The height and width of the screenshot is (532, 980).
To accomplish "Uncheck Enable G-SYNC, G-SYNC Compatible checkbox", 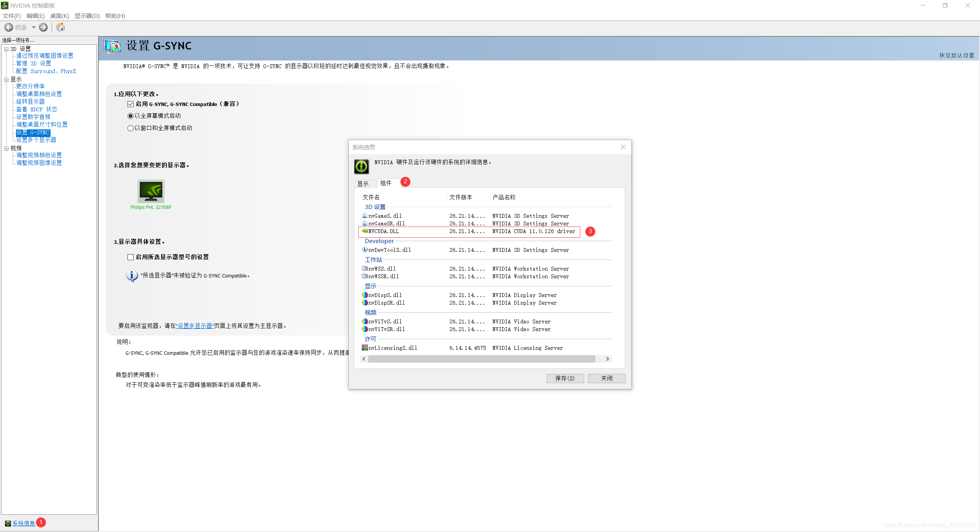I will tap(131, 104).
